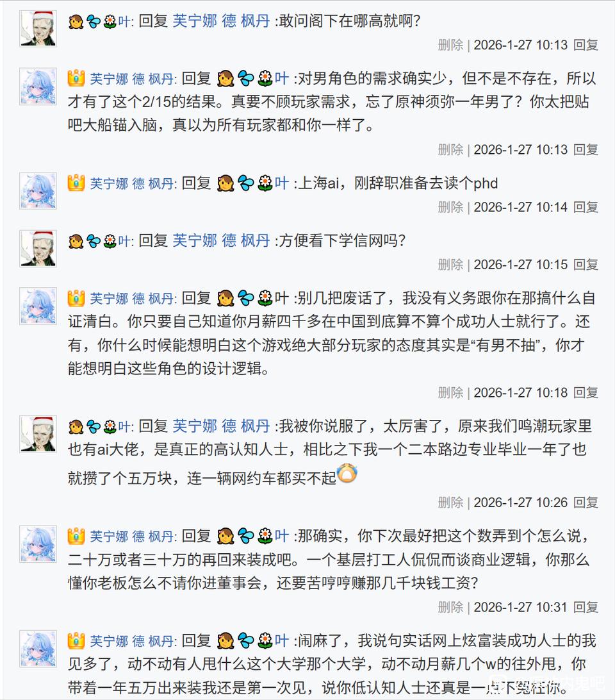Open the mentioned 芙宁娜 德 枫丹 link in the 学信网 comment

click(x=221, y=241)
